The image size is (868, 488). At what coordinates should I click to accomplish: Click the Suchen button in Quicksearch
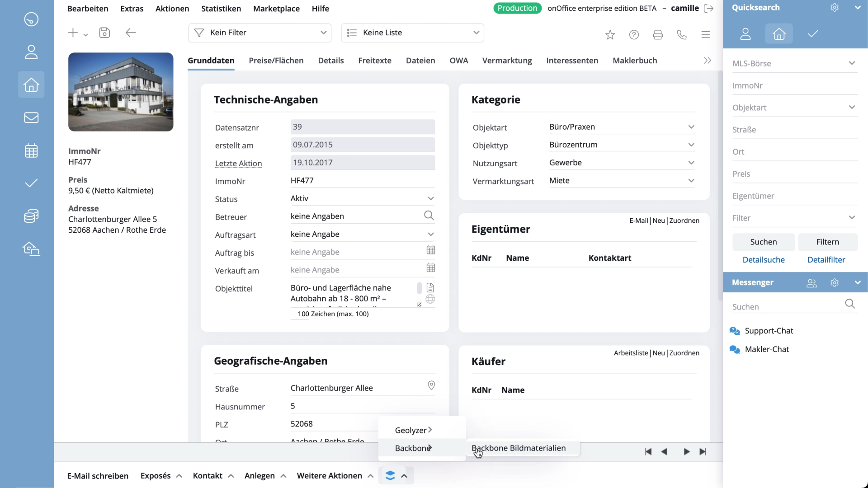click(763, 242)
